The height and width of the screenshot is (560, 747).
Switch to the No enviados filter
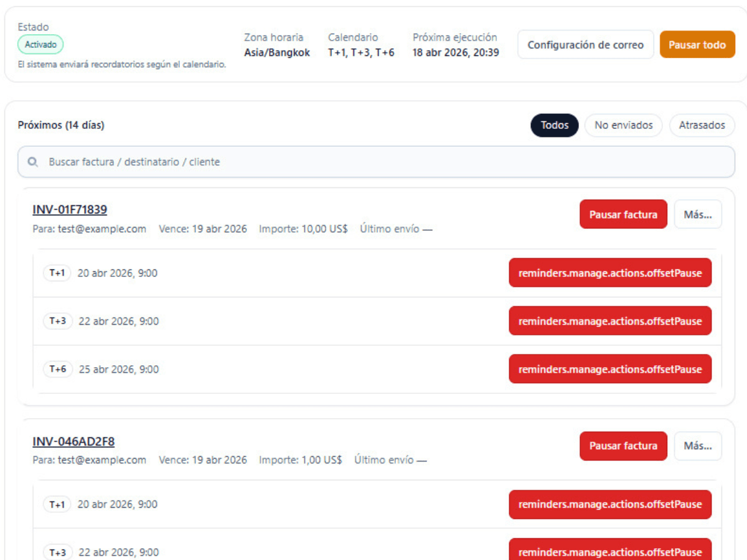pos(624,125)
